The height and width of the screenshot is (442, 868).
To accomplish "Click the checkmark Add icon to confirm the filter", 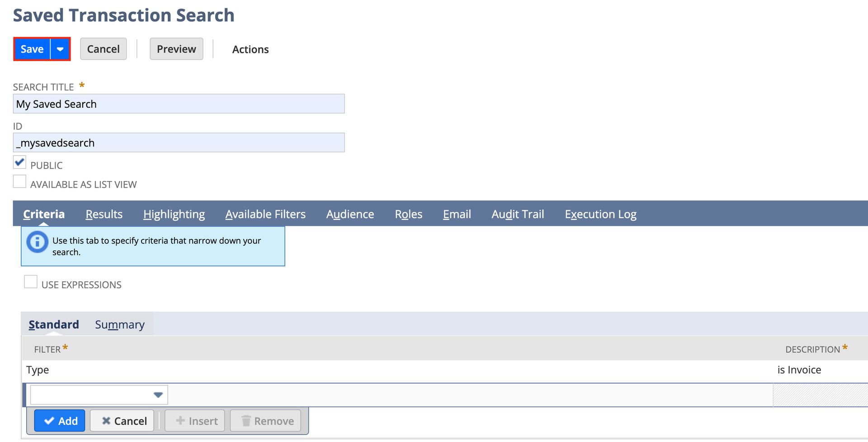I will pos(50,421).
